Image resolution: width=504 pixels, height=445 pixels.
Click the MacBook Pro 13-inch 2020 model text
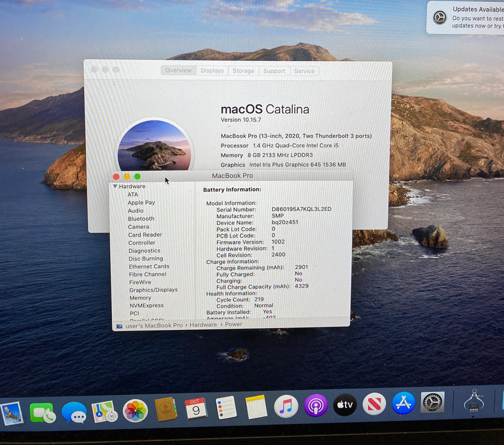click(296, 136)
